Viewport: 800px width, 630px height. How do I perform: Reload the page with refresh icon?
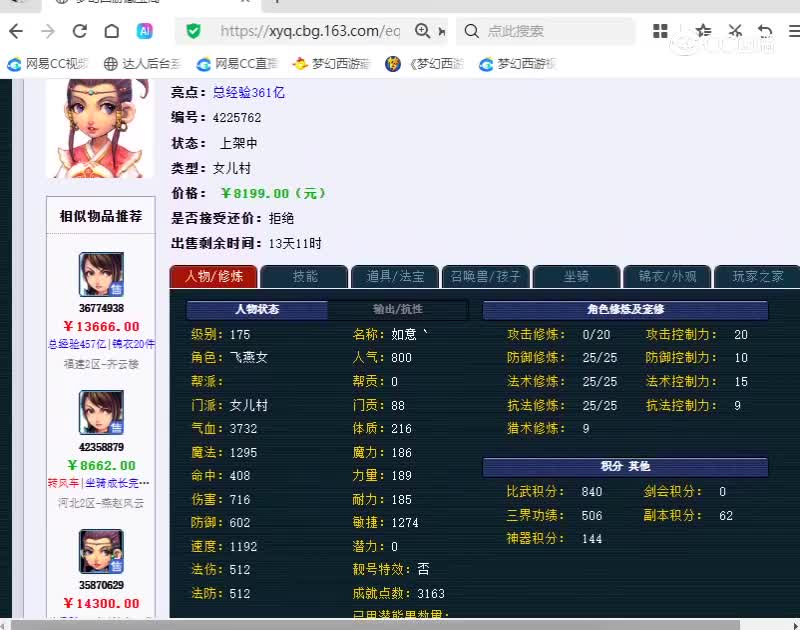tap(80, 32)
